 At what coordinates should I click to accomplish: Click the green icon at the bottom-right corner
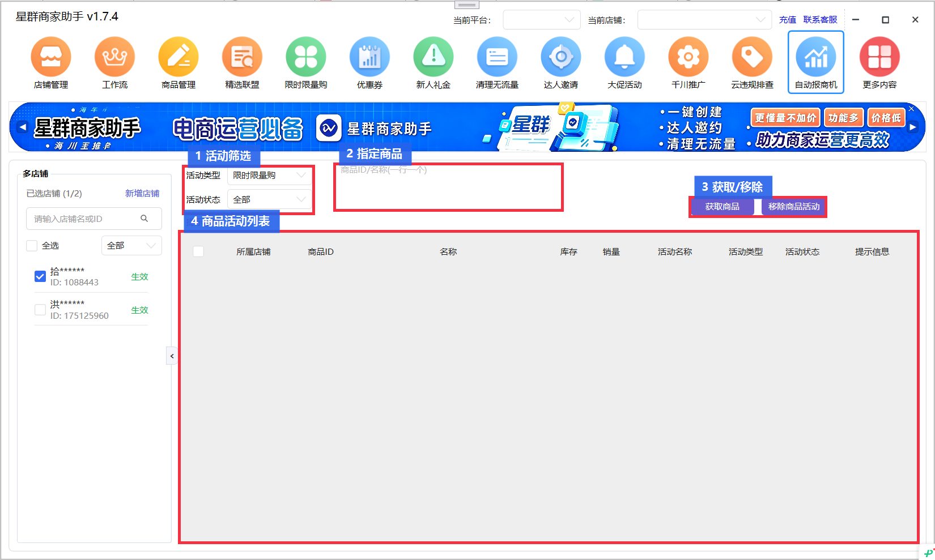click(928, 553)
